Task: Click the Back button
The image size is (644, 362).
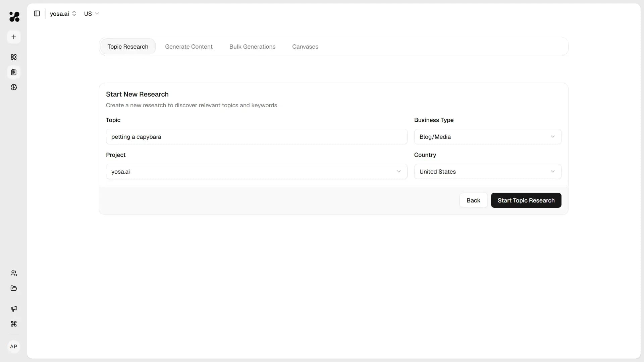Action: pyautogui.click(x=473, y=200)
